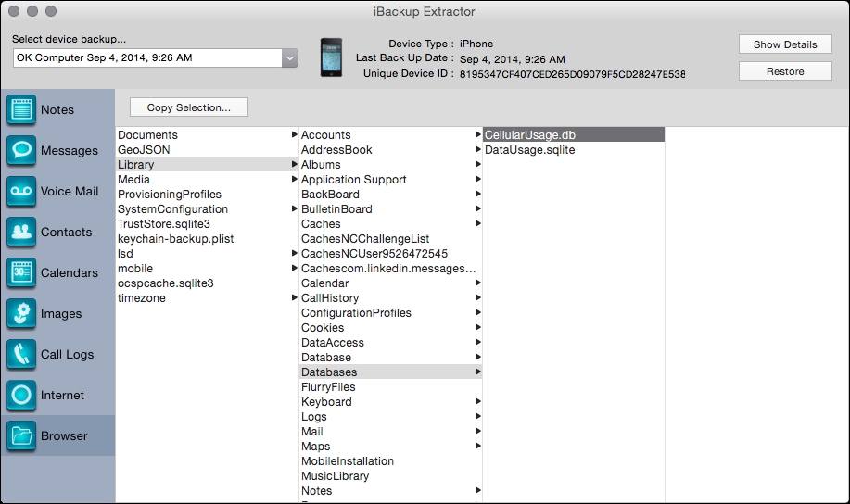Image resolution: width=850 pixels, height=504 pixels.
Task: Open the Voice Mail icon
Action: (x=21, y=191)
